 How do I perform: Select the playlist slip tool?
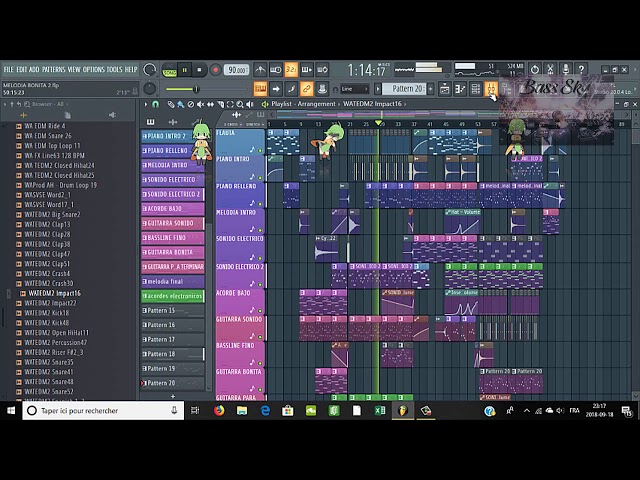click(210, 104)
